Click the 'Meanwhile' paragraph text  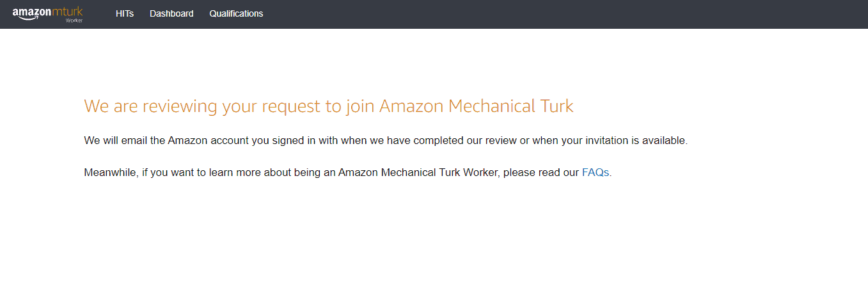(349, 173)
